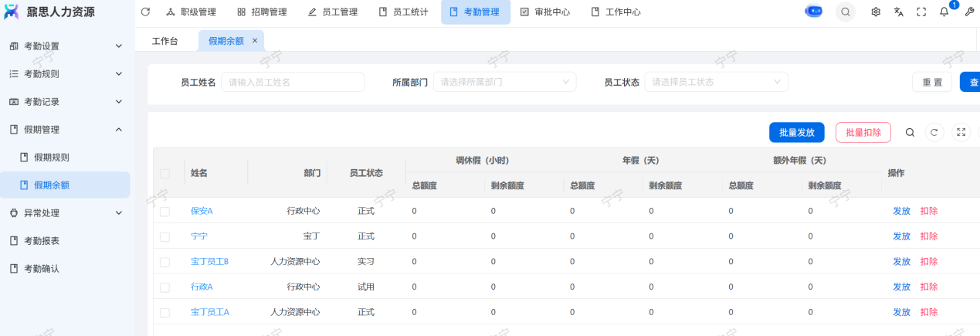Image resolution: width=980 pixels, height=336 pixels.
Task: Click the refresh icon in top bar
Action: [145, 12]
